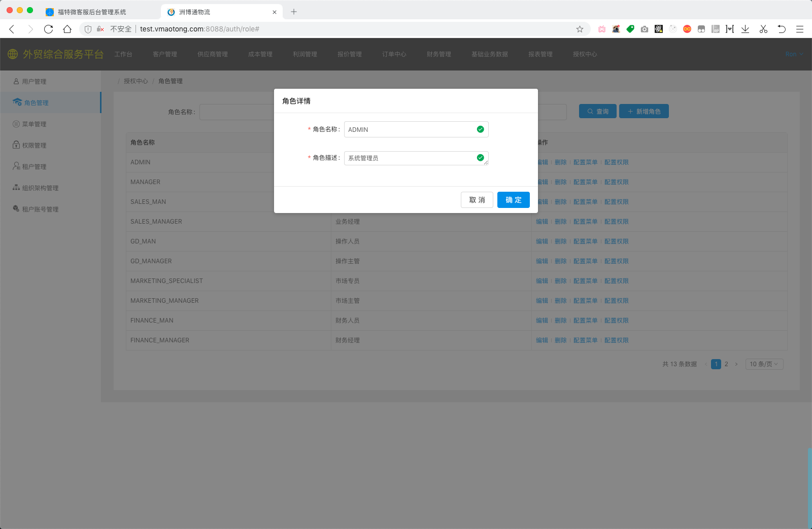The width and height of the screenshot is (812, 529).
Task: Open 用户管理 in the sidebar
Action: [x=50, y=81]
